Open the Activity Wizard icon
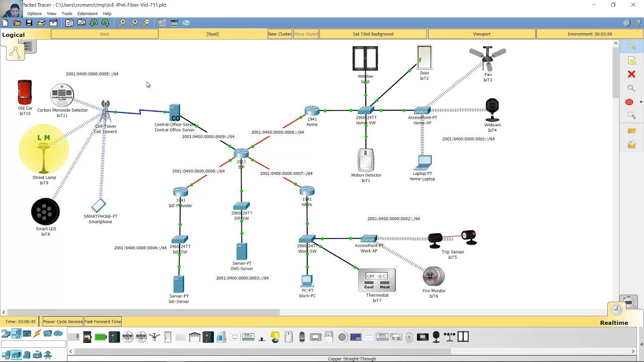This screenshot has height=362, width=644. [53, 23]
